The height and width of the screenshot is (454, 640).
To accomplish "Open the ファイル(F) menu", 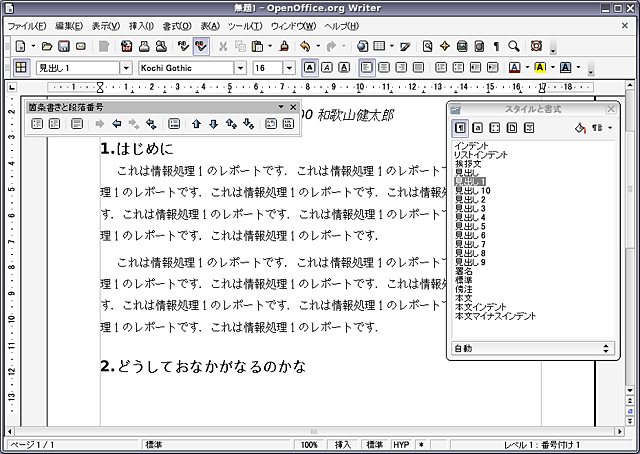I will (x=27, y=25).
